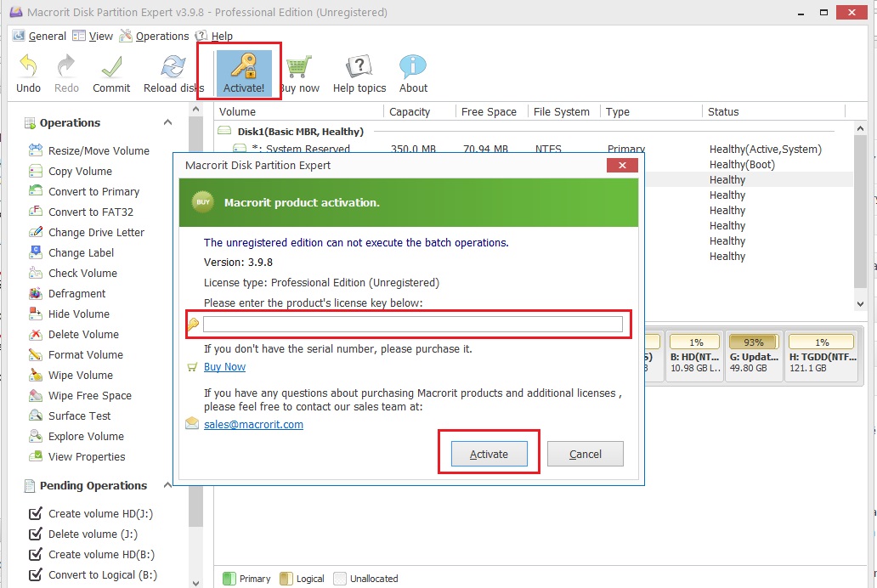Open Help topics from the toolbar
The width and height of the screenshot is (877, 588).
coord(358,72)
